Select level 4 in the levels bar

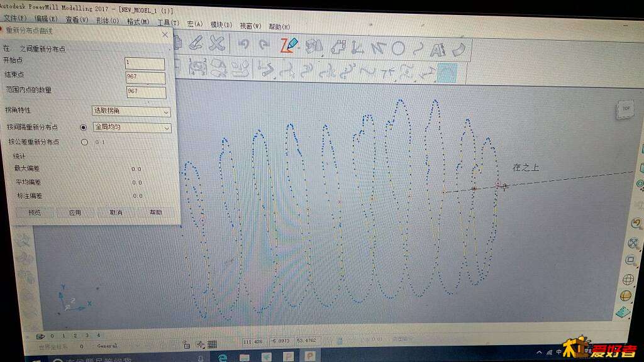(x=99, y=335)
